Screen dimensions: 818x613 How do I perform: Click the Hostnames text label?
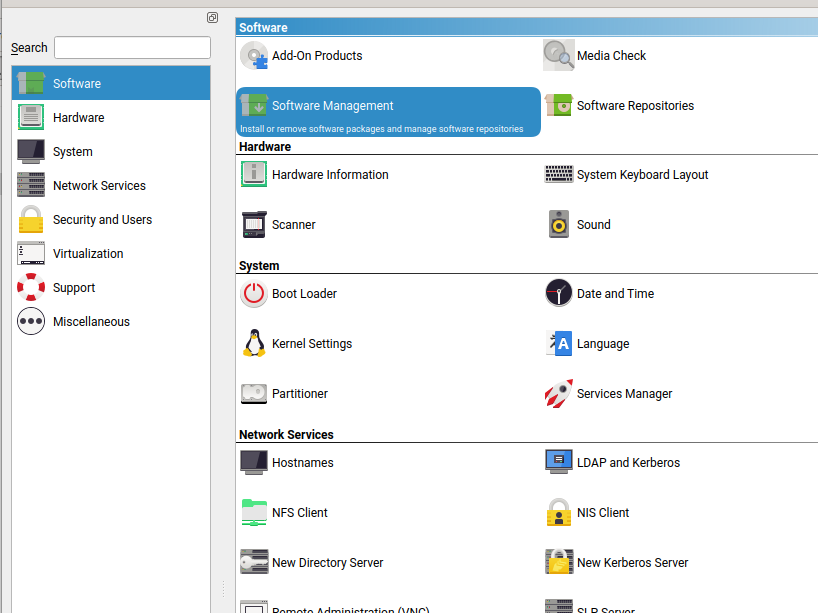click(303, 462)
